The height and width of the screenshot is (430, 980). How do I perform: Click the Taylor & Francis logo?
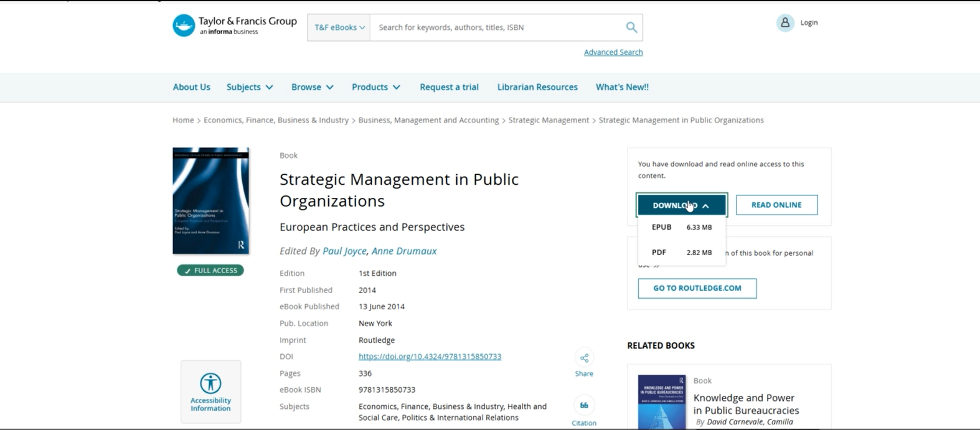pyautogui.click(x=184, y=26)
